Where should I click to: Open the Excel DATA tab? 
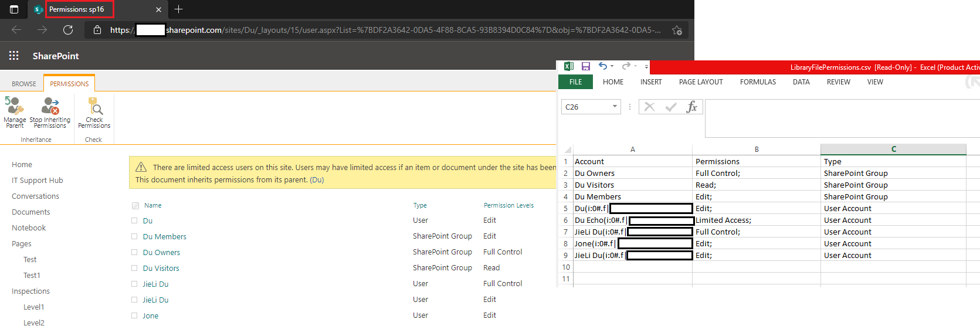801,82
